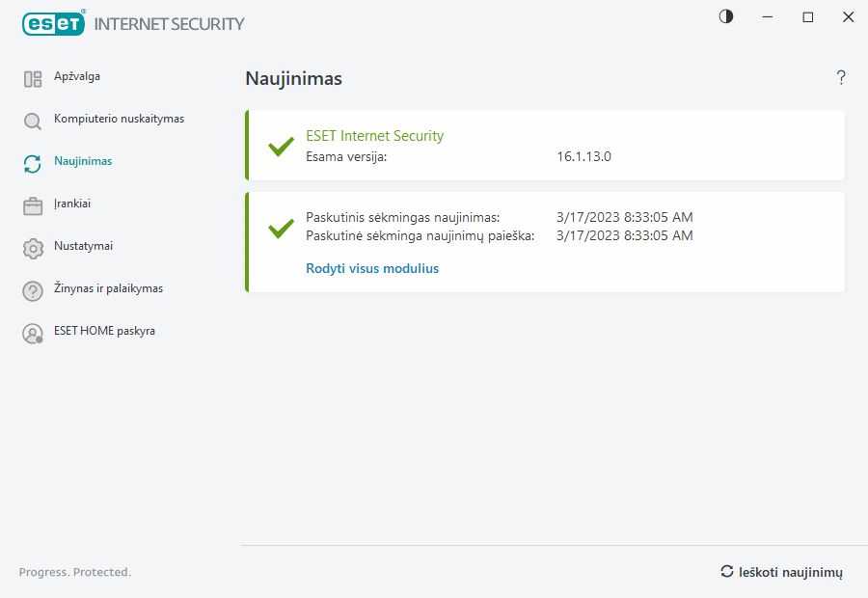Click the Įrankiai toolbox icon
The height and width of the screenshot is (598, 868).
33,205
